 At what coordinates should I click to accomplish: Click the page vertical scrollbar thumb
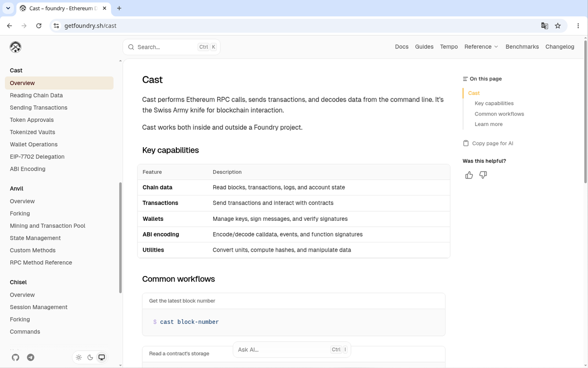(585, 112)
